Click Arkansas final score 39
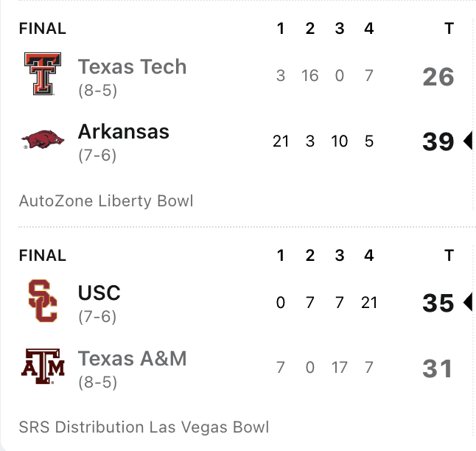 438,141
